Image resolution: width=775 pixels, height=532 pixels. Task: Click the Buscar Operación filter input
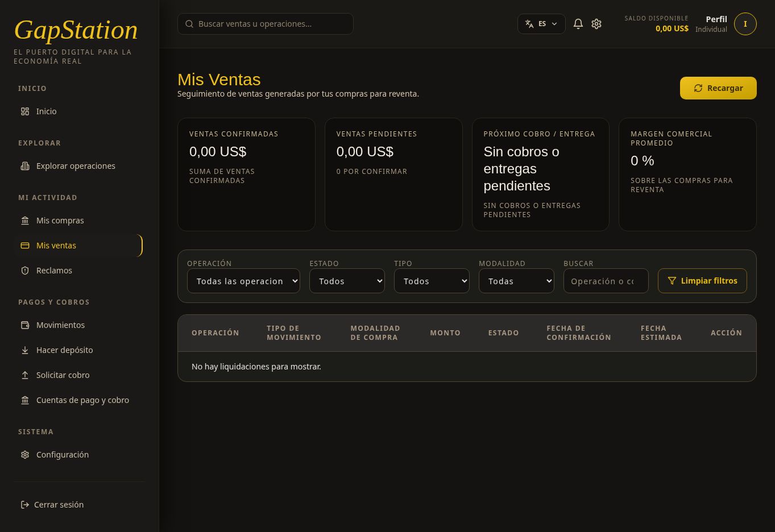(x=606, y=281)
